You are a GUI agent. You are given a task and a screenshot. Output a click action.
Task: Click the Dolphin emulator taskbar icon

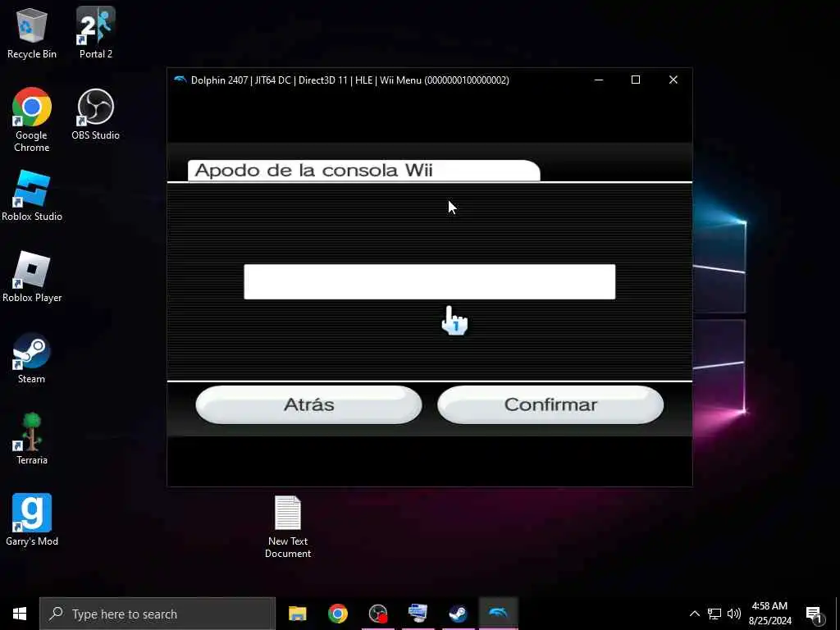498,614
